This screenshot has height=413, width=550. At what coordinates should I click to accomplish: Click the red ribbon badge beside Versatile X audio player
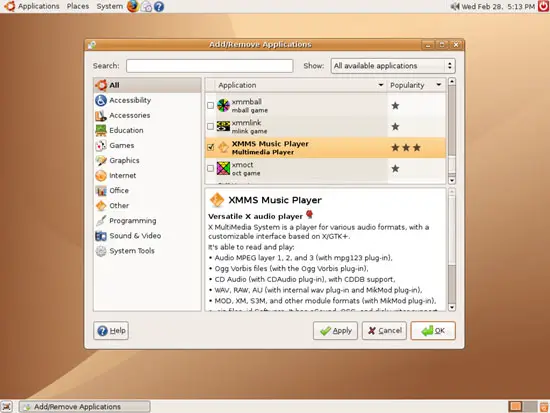coord(309,214)
